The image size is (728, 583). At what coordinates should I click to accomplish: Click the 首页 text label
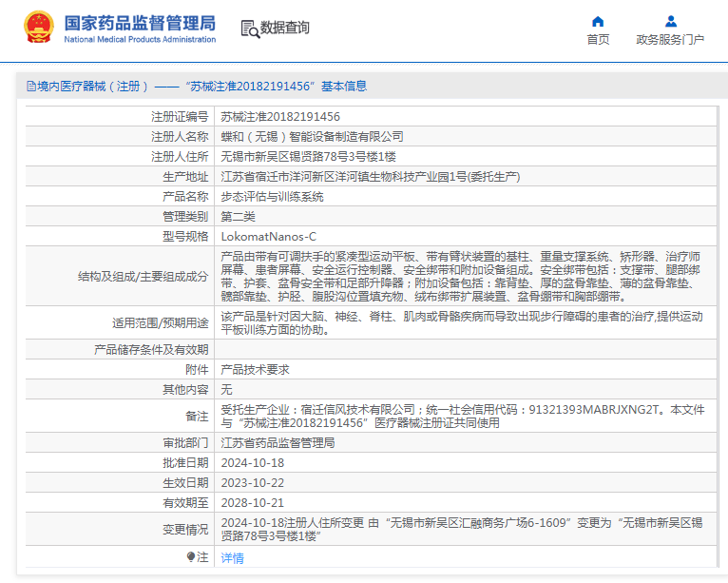point(598,40)
